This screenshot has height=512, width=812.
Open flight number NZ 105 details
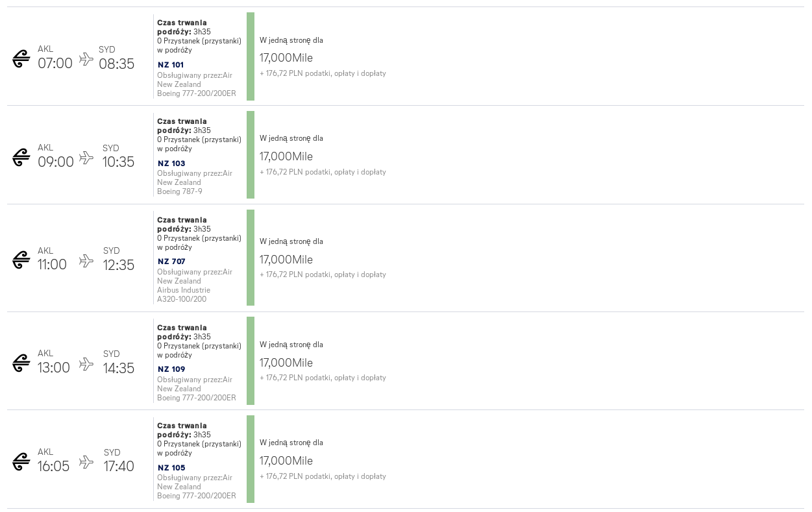[171, 468]
